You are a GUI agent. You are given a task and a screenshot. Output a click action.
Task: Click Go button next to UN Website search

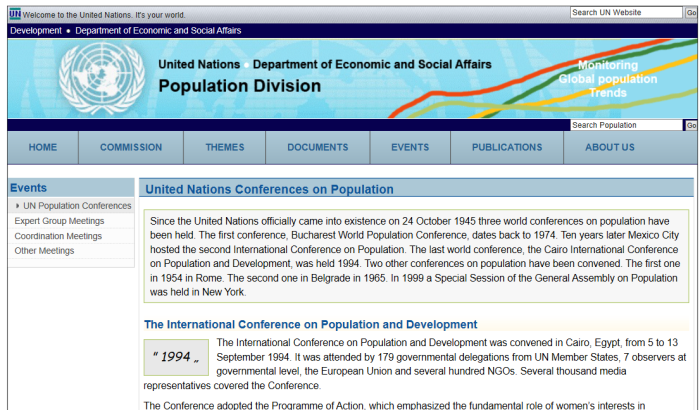(x=691, y=13)
